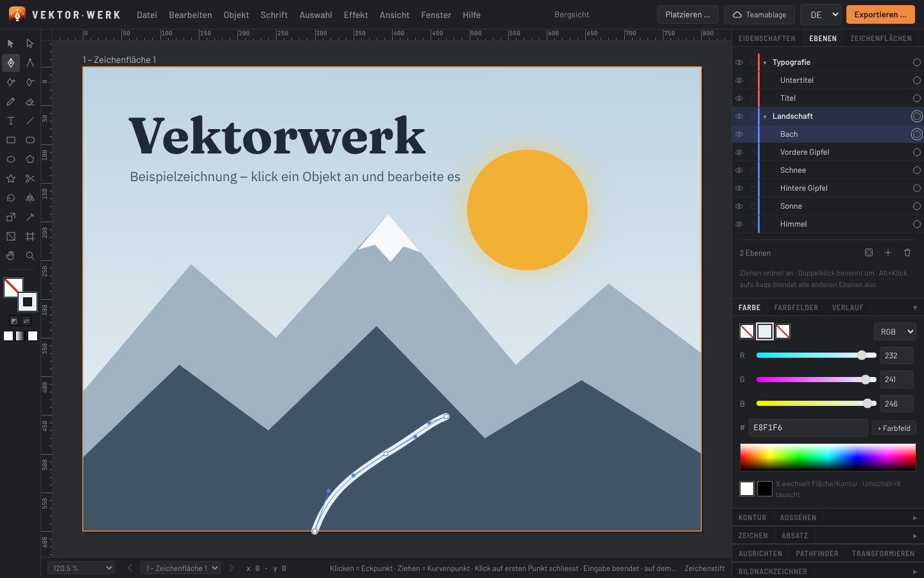This screenshot has height=578, width=924.
Task: Select the Eyedropper tool
Action: (30, 217)
